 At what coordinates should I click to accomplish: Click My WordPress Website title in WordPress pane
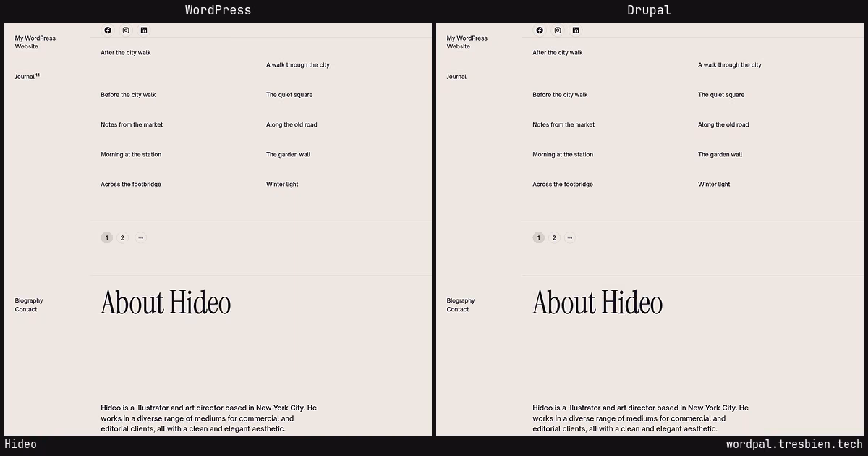click(35, 42)
